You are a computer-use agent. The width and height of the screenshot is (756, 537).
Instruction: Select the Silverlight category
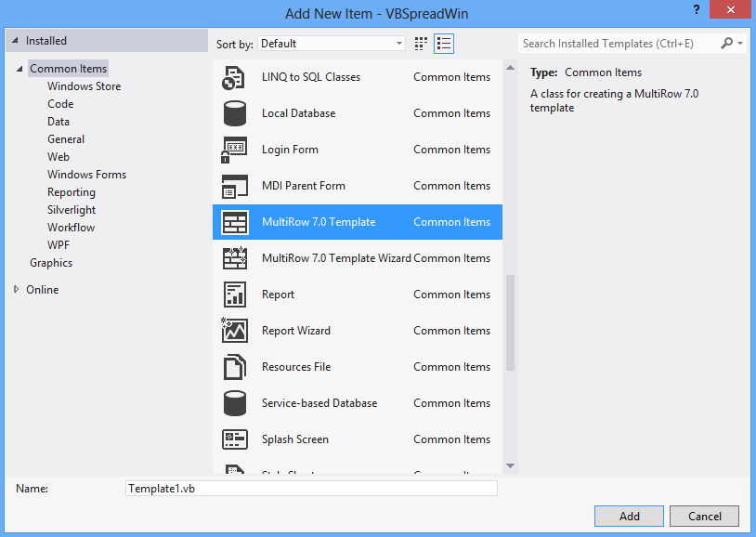pyautogui.click(x=72, y=210)
